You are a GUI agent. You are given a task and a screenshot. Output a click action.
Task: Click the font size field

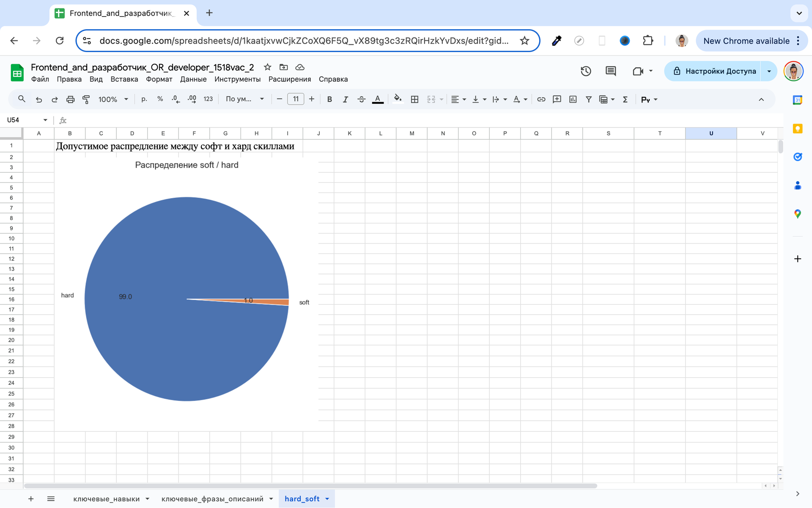296,99
